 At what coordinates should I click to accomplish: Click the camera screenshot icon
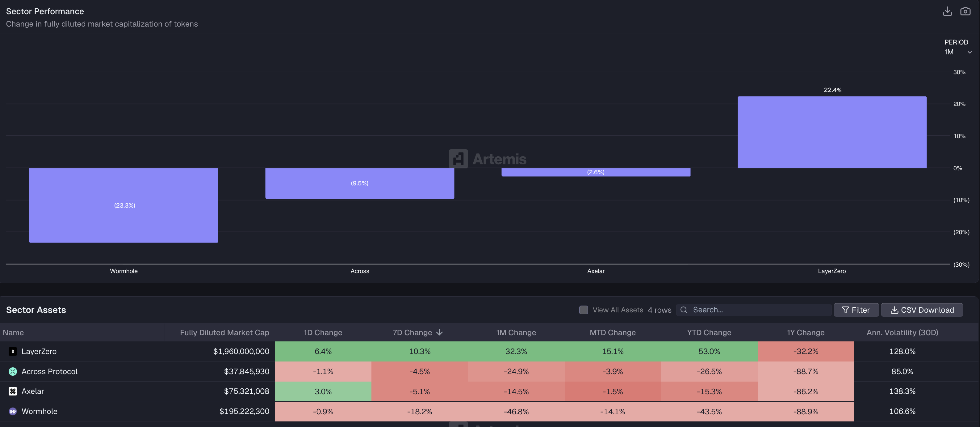[x=965, y=11]
